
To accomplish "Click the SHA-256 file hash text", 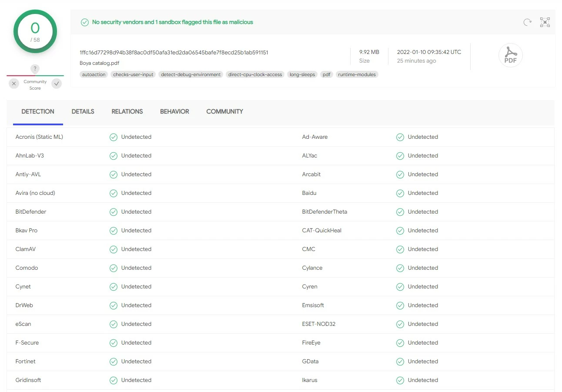I will click(x=174, y=53).
